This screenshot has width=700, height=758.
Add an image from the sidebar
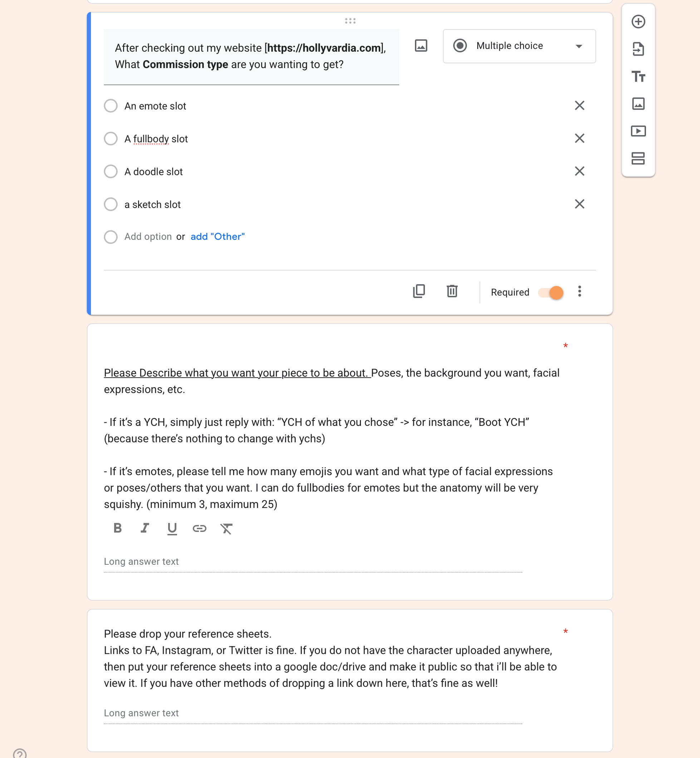click(x=638, y=104)
